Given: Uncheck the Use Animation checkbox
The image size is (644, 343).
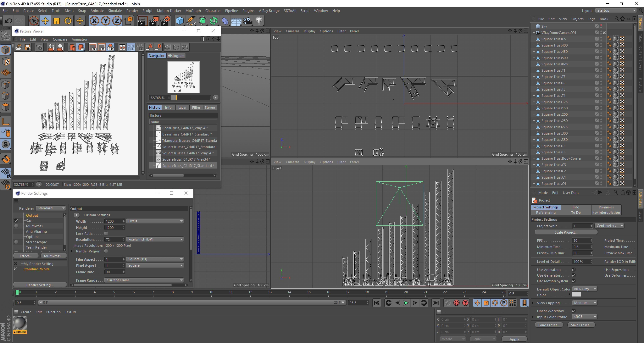Looking at the screenshot, I should [x=574, y=270].
